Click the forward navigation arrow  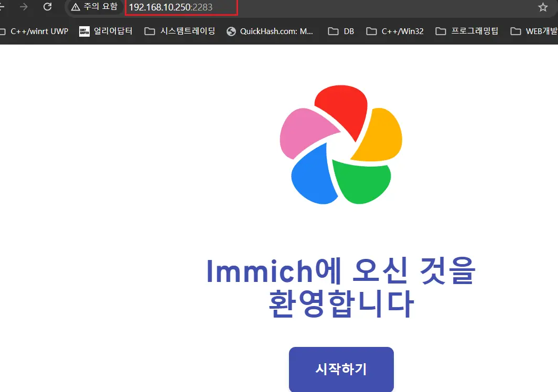[x=24, y=7]
